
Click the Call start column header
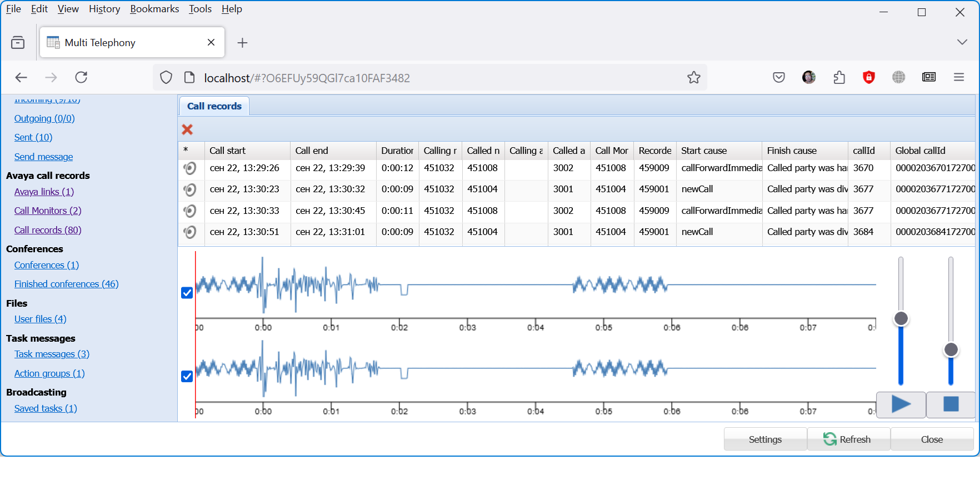[x=228, y=151]
